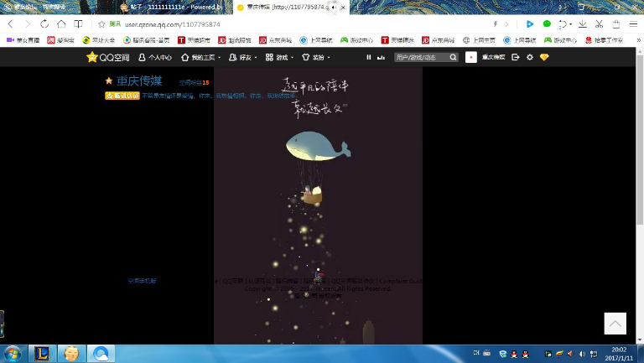
Task: Click the 腾讯认证 badge
Action: [x=122, y=96]
